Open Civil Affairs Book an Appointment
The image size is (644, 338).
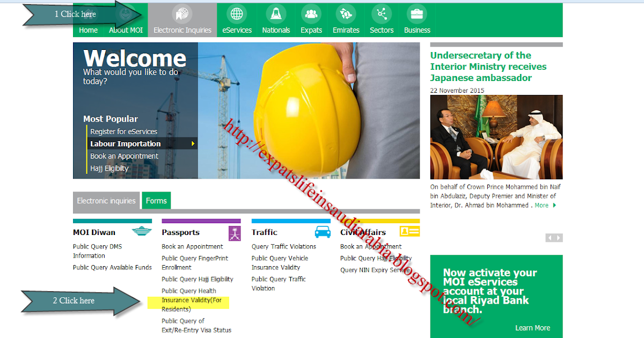click(371, 247)
